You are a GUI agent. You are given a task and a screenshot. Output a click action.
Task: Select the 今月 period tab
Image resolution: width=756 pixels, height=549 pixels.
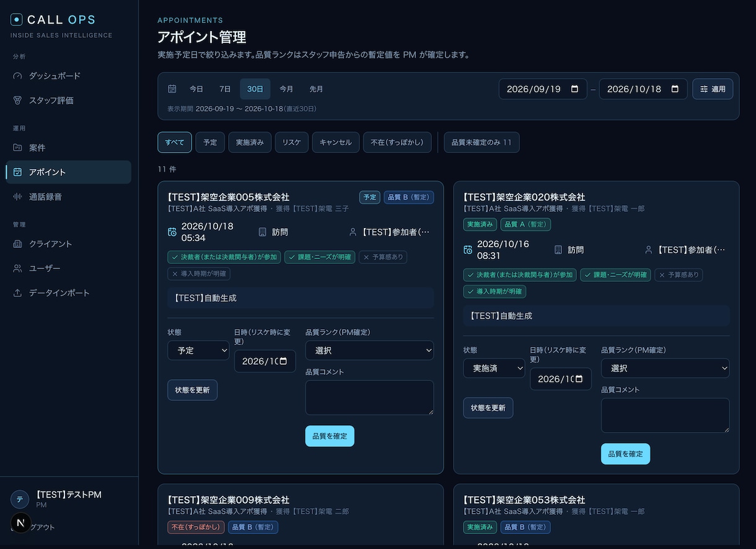click(x=286, y=89)
